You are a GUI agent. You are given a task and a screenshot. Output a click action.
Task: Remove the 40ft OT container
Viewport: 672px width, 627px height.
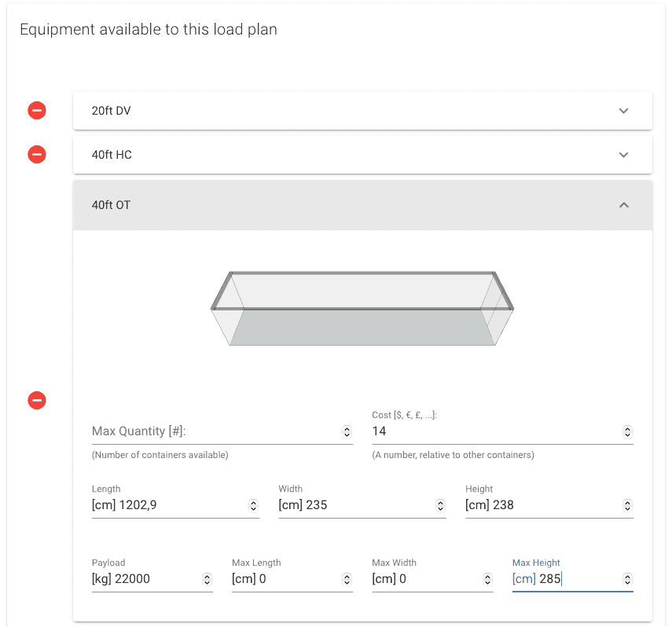[37, 401]
